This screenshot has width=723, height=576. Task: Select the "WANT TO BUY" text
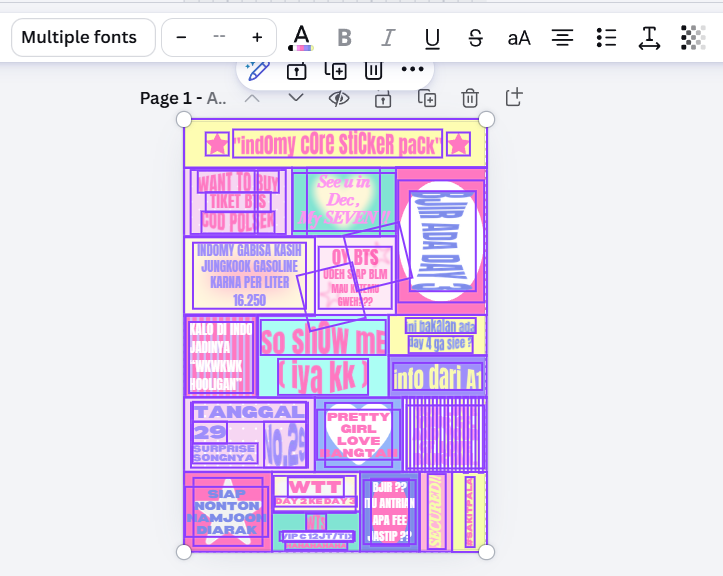[x=238, y=182]
